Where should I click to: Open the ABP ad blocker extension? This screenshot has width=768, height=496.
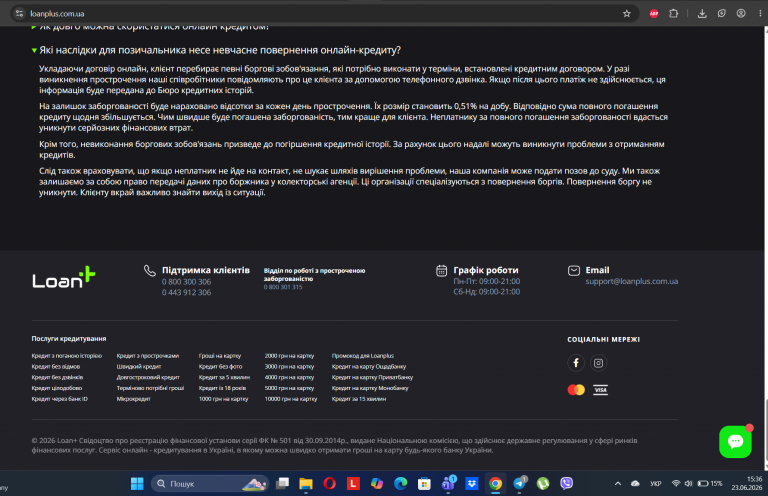point(654,14)
